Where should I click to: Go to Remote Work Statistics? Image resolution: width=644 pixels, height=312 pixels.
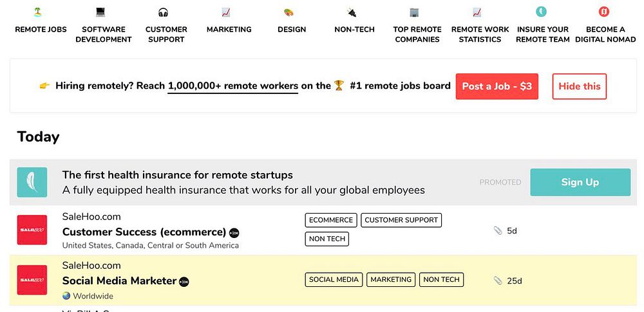(x=480, y=34)
